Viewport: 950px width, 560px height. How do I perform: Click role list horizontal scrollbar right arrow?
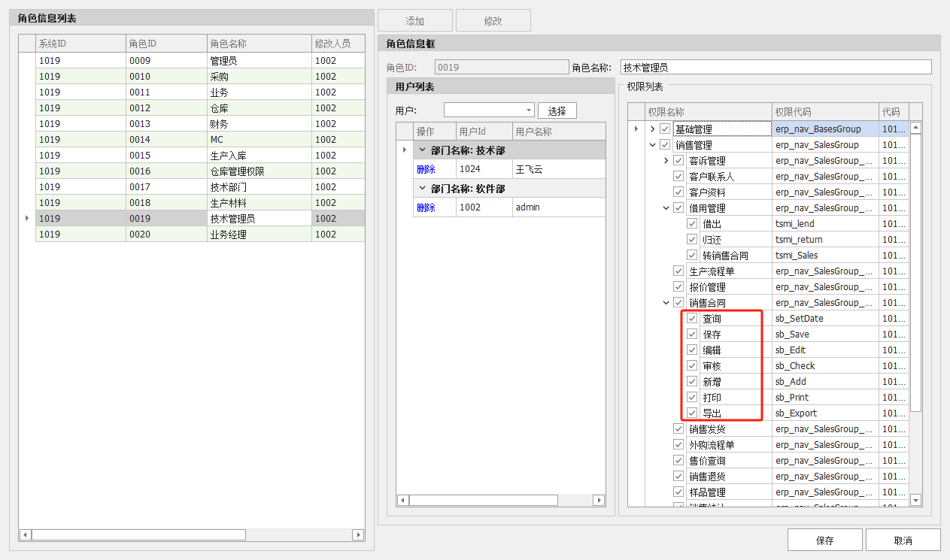[x=359, y=535]
